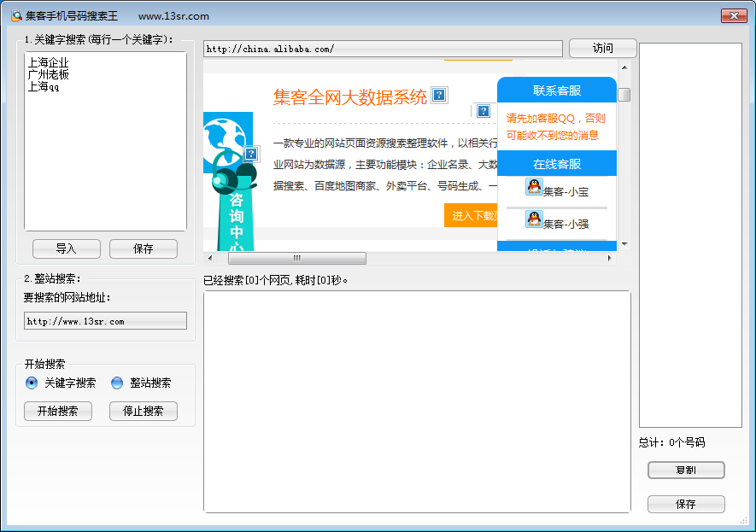The width and height of the screenshot is (756, 532).
Task: Click the QQ penguin icon for 集客-小宝
Action: 534,186
